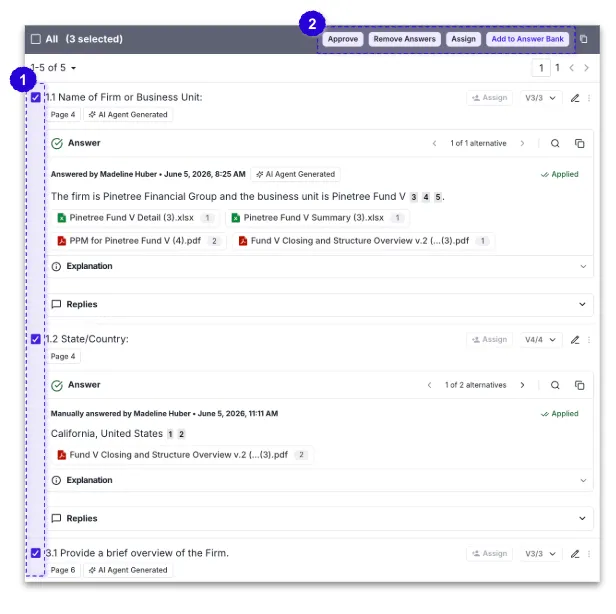Expand Explanation section of question 1.2
This screenshot has width=616, height=614.
[320, 480]
